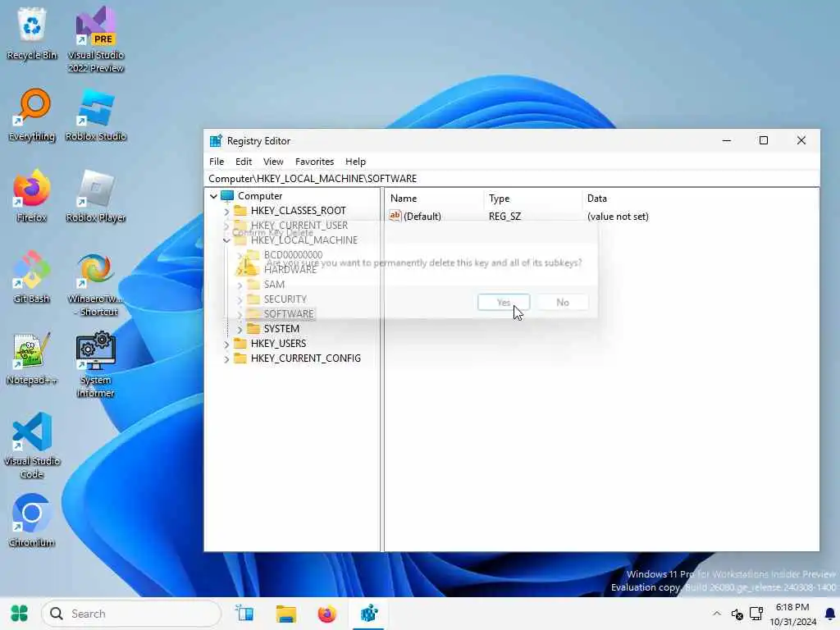The image size is (840, 630).
Task: Open the Everything search shortcut
Action: coord(32,115)
